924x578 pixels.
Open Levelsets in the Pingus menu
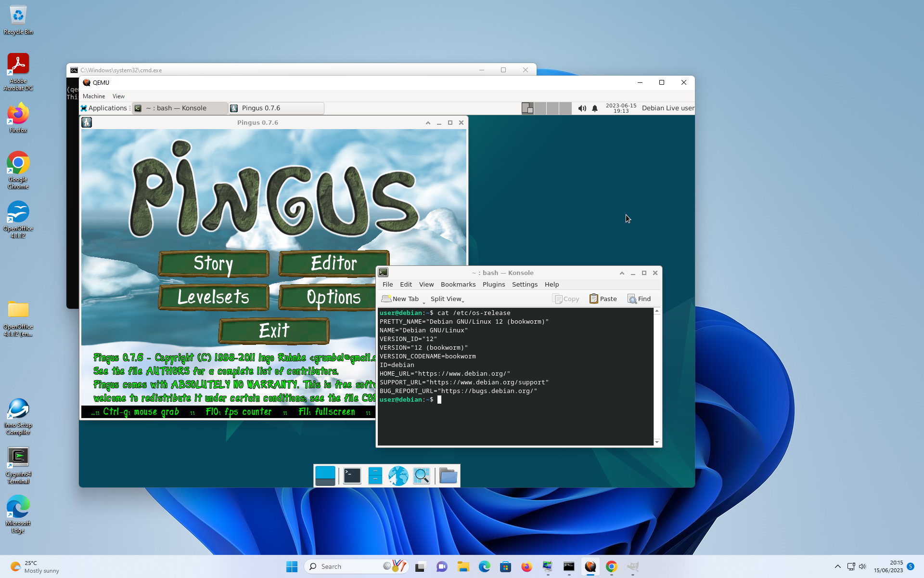click(213, 297)
